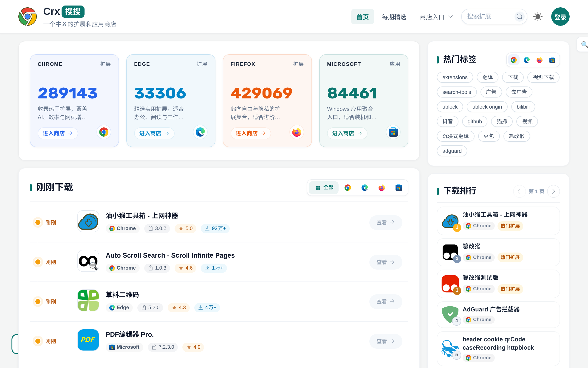Select the bilibili tag

(523, 107)
